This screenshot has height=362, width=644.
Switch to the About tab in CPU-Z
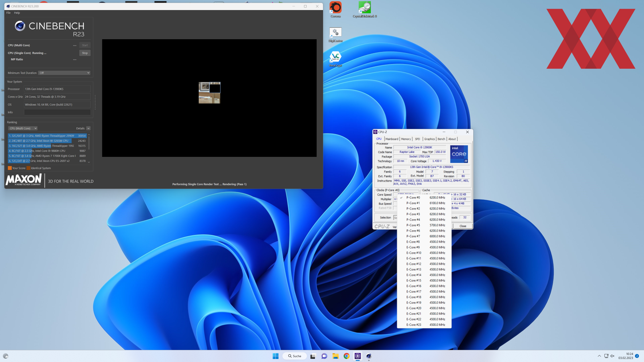coord(452,139)
